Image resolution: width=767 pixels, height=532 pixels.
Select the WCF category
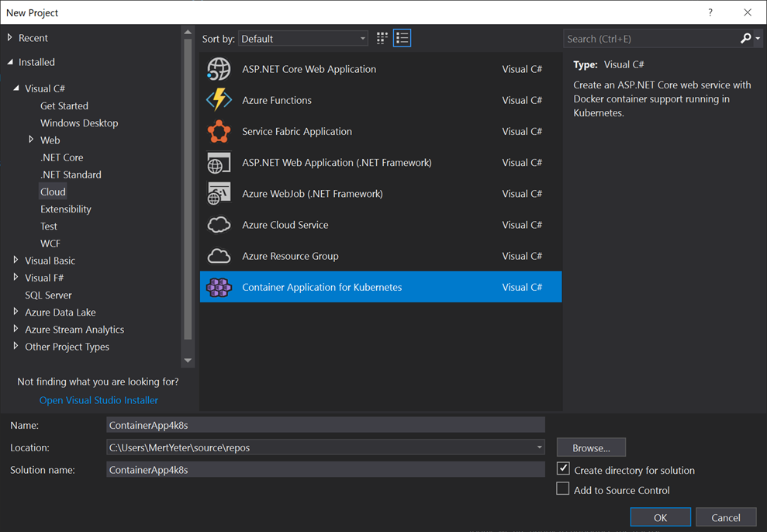pyautogui.click(x=50, y=243)
